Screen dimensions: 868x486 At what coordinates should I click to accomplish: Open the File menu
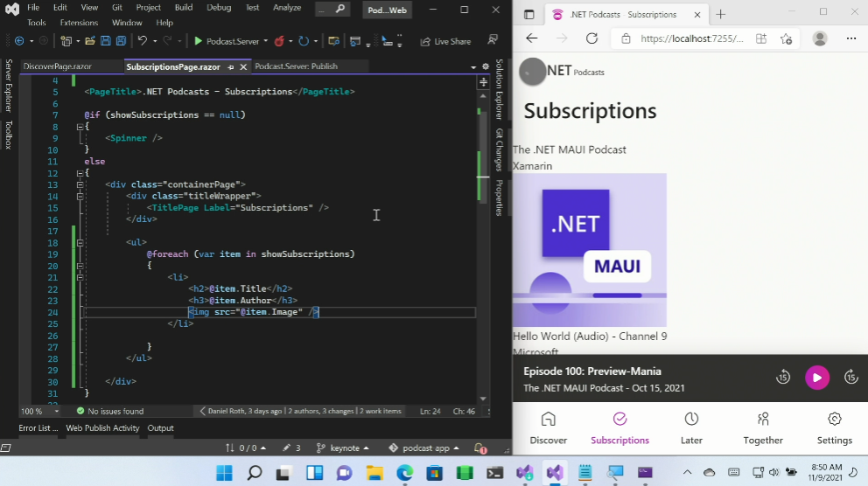[x=33, y=7]
